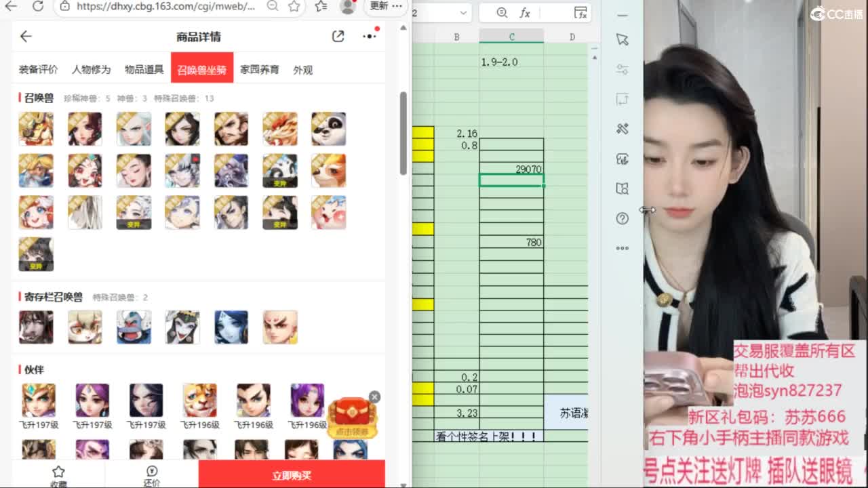Close the red envelope coupon popup

(x=374, y=396)
